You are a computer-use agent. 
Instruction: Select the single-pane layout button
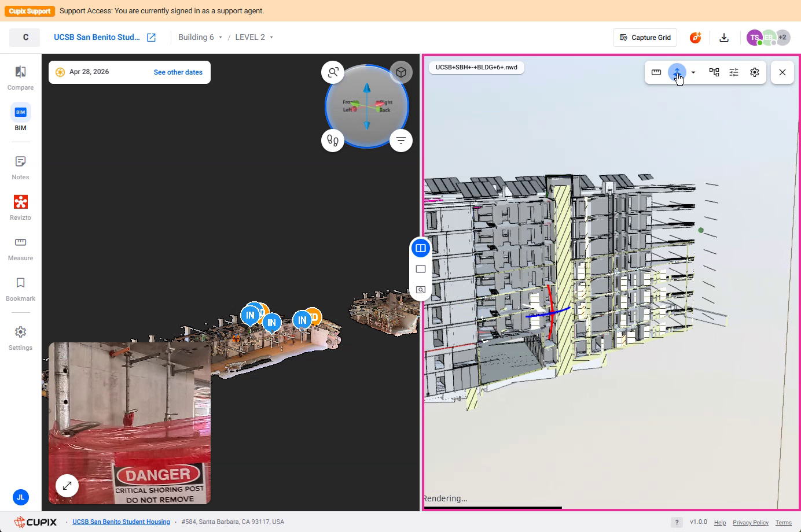click(421, 269)
